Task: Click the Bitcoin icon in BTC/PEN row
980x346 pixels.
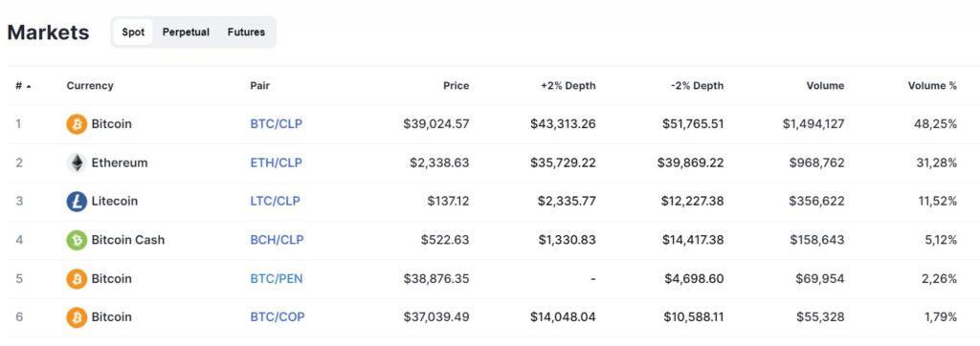Action: coord(77,278)
